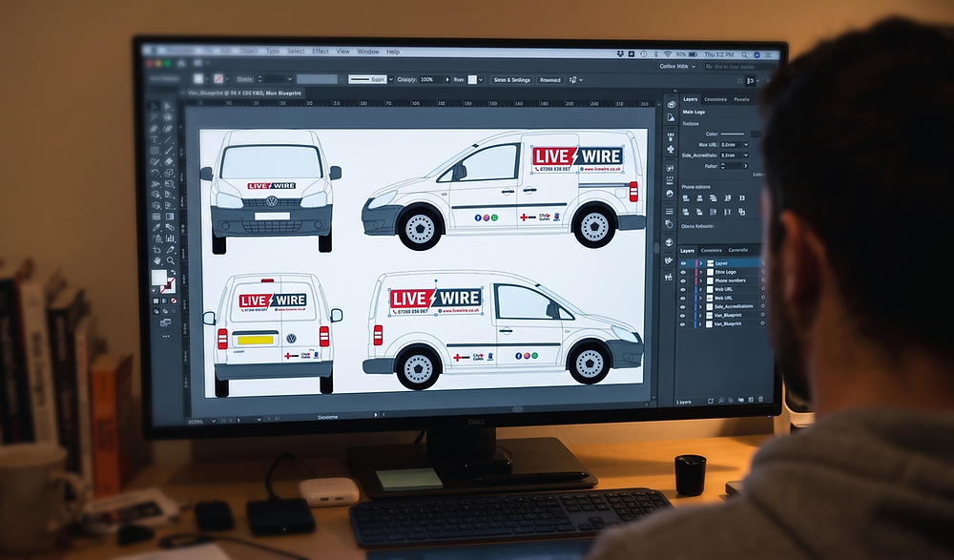Select the Rotate tool
The height and width of the screenshot is (560, 954).
[155, 173]
